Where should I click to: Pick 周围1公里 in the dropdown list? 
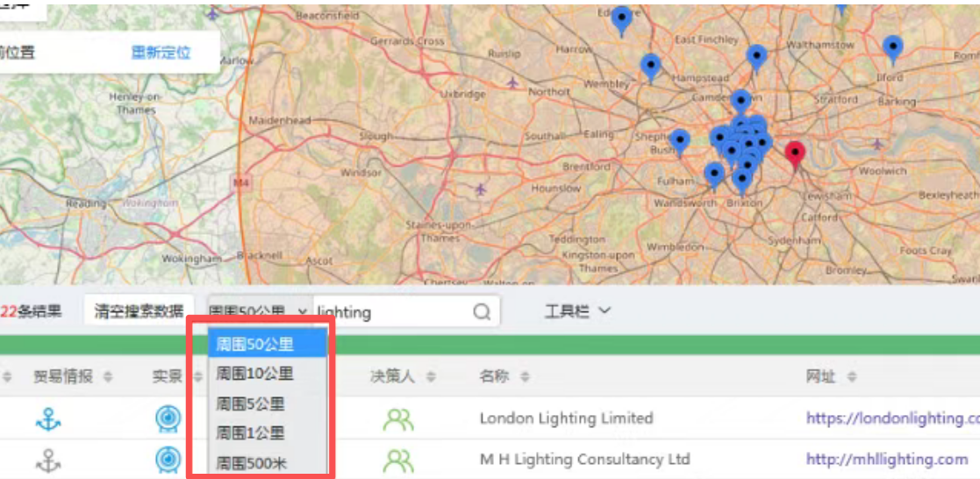[250, 433]
